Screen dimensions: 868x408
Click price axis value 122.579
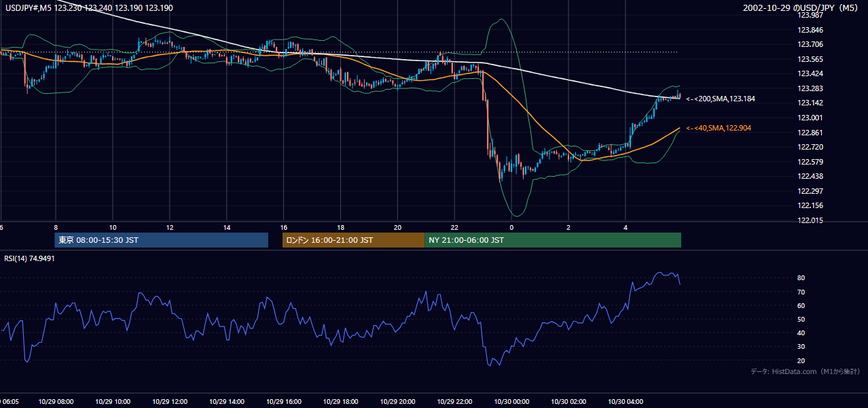point(810,162)
